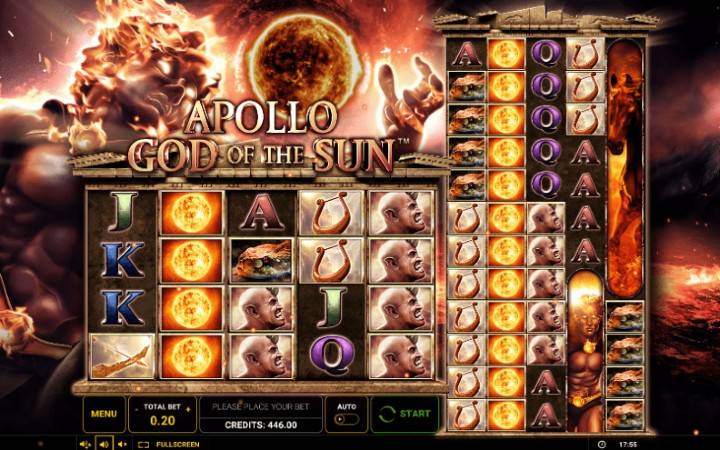This screenshot has width=720, height=450.
Task: Click the FULLSCREEN text label
Action: tap(178, 444)
